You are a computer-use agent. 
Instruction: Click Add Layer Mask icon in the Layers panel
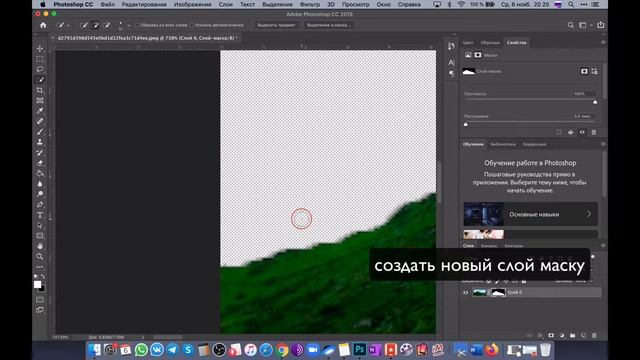(x=551, y=336)
